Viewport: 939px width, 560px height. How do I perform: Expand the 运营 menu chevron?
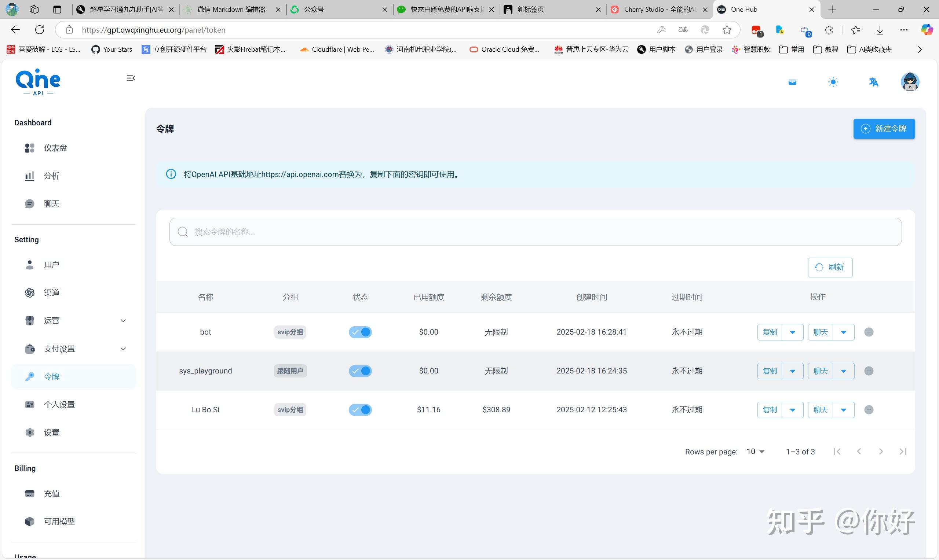(x=124, y=320)
